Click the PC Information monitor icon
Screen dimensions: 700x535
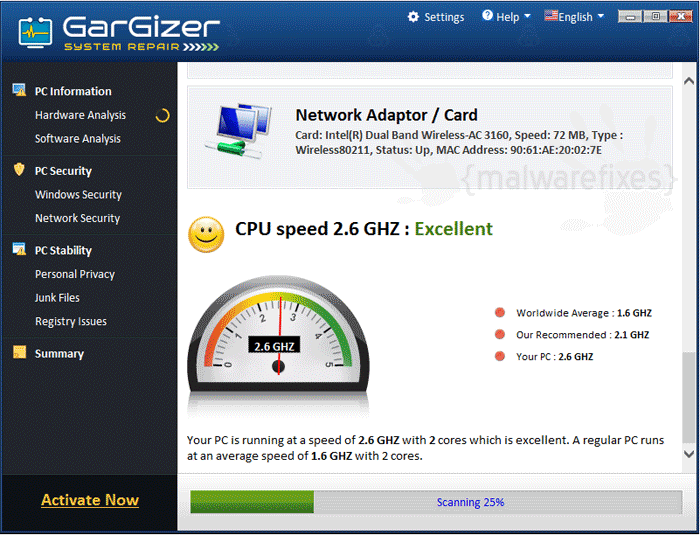tap(19, 90)
